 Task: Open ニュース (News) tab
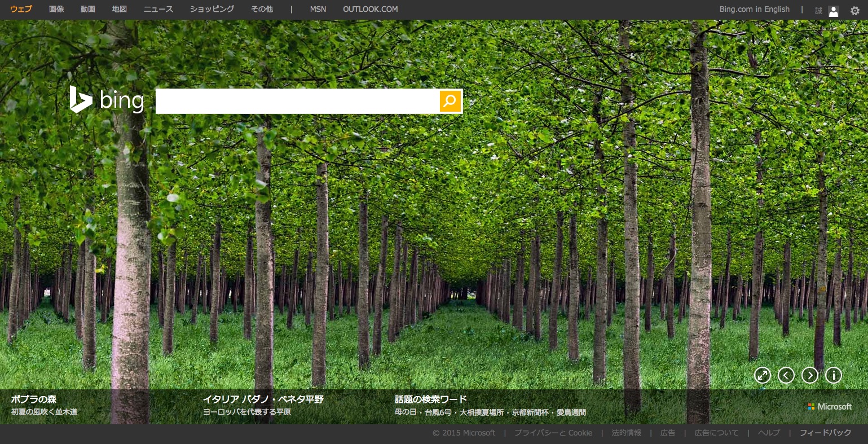[158, 9]
